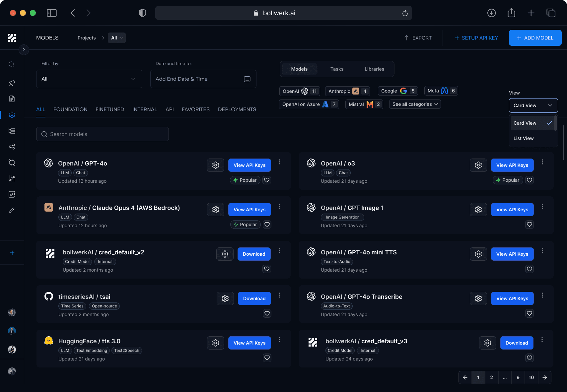Favorite the Claude Opus 4 model

click(x=267, y=225)
